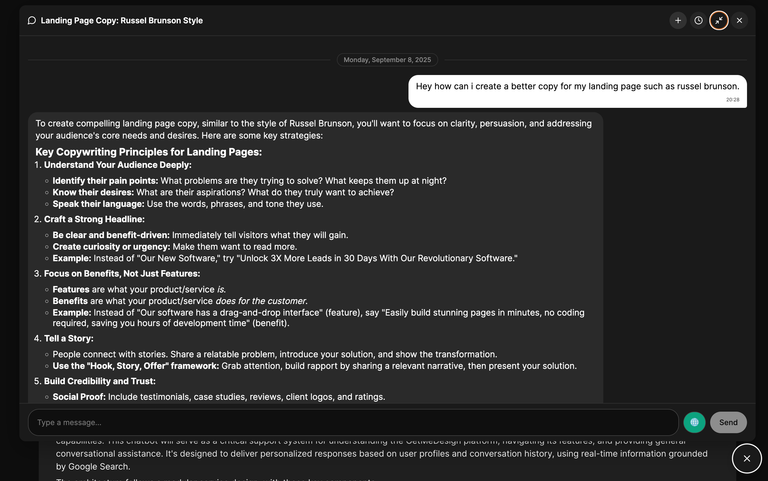Click the Send button
768x481 pixels.
(728, 422)
